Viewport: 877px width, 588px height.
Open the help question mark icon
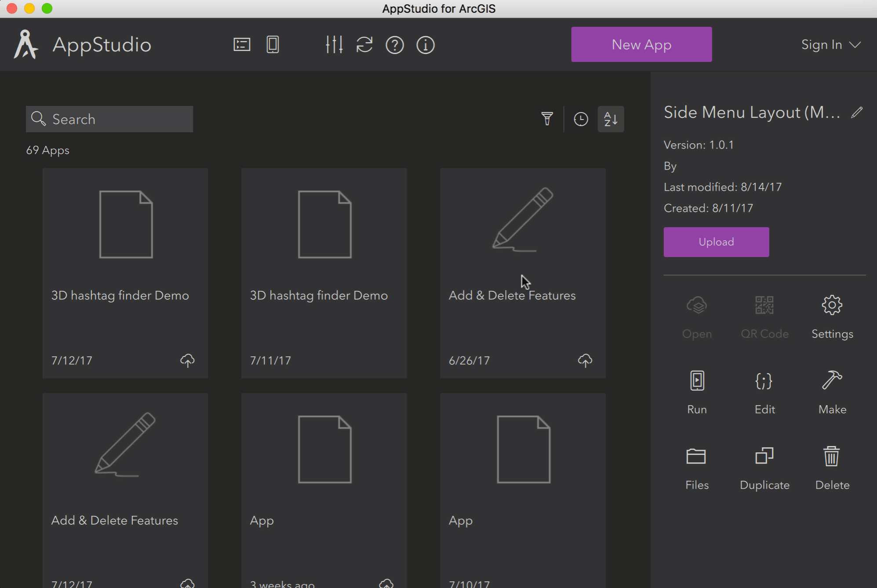point(395,45)
